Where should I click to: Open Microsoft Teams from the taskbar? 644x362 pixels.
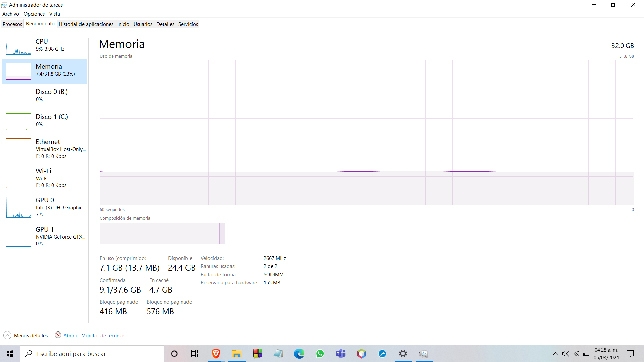pyautogui.click(x=341, y=354)
